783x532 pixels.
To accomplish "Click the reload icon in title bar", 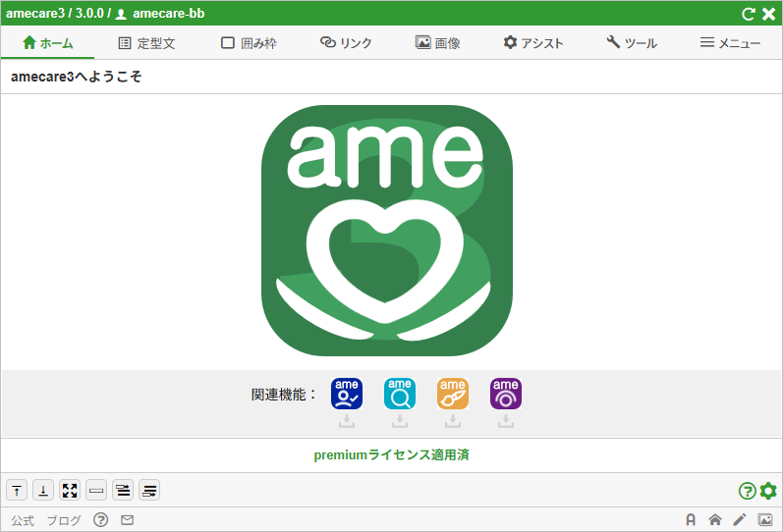I will (749, 14).
